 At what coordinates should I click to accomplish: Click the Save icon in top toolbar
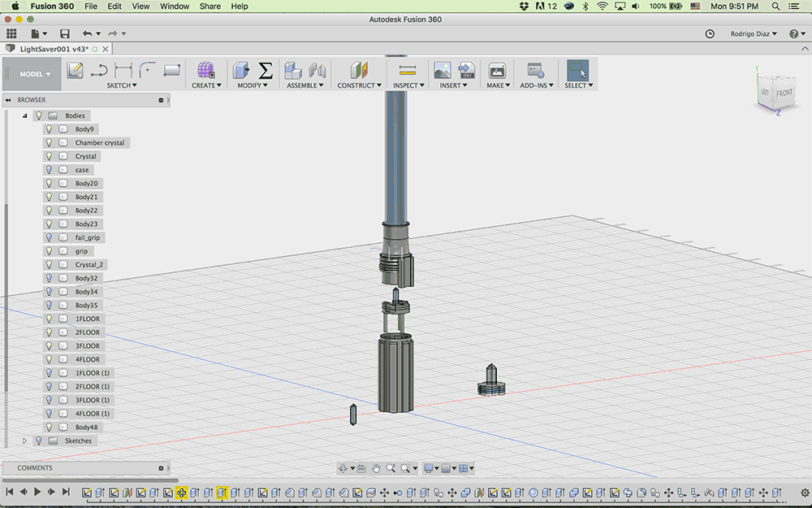65,33
